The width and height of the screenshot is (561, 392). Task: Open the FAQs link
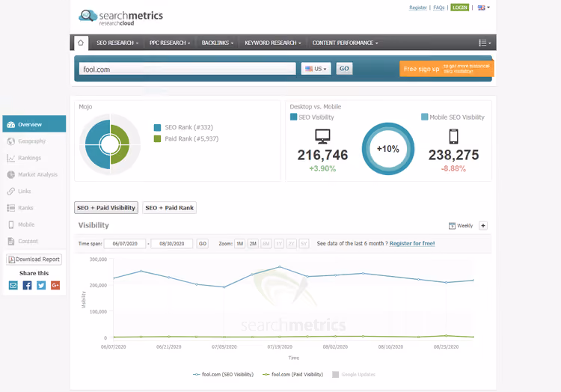(438, 7)
